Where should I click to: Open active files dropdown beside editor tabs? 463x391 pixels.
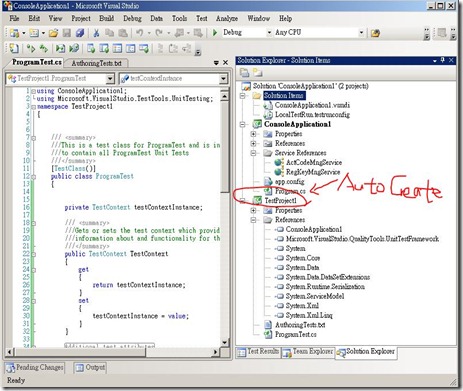pos(216,63)
